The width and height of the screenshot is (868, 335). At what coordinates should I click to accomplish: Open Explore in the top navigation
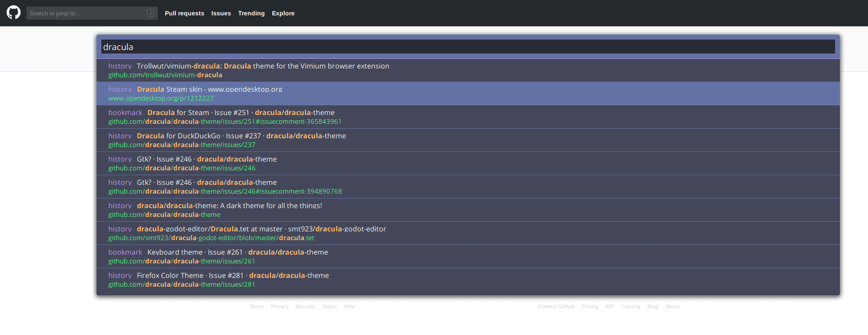click(x=283, y=13)
